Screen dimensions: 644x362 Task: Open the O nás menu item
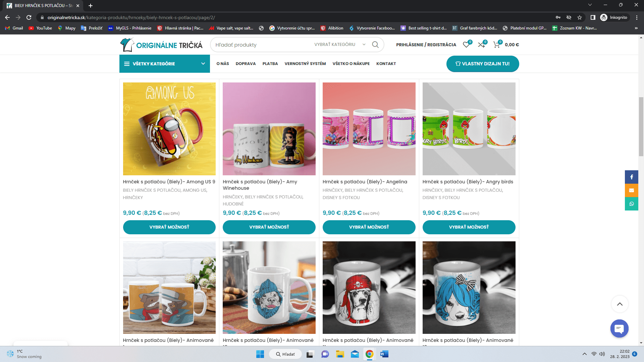click(x=223, y=64)
